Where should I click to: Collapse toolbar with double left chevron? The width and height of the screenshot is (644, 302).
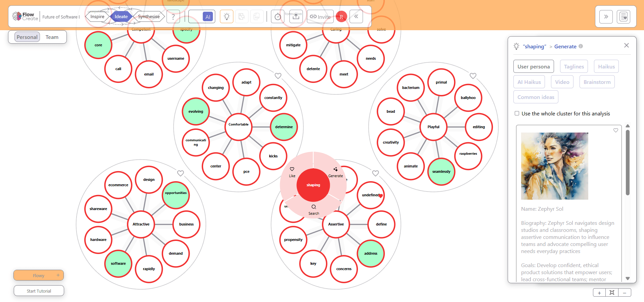tap(356, 16)
